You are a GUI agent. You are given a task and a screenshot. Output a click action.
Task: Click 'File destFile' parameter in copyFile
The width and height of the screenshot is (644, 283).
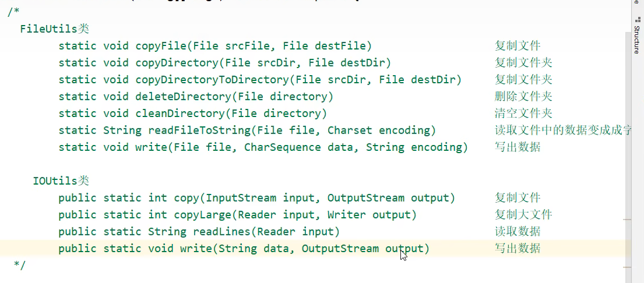(x=325, y=46)
